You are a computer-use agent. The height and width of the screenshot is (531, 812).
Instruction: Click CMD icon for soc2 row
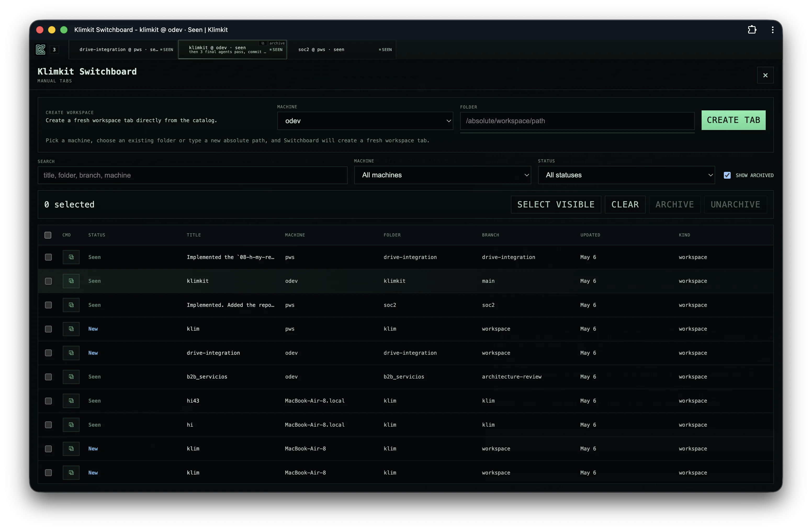coord(71,305)
